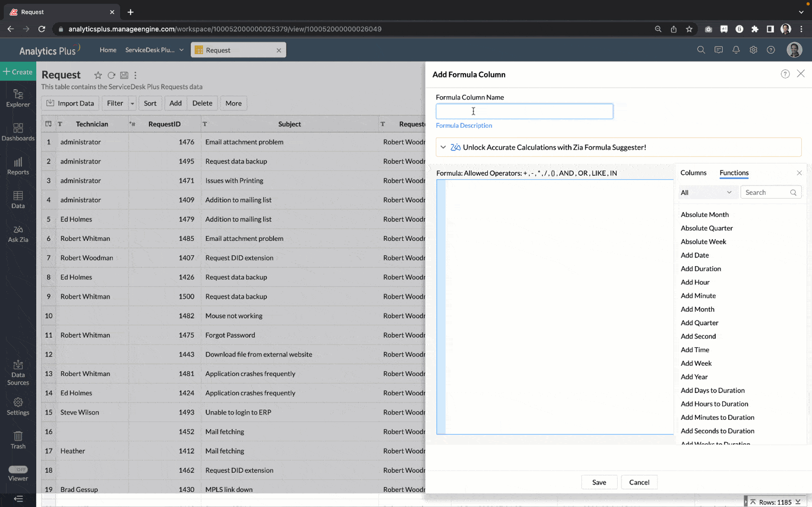Mark Request view as favorite star

pos(98,75)
